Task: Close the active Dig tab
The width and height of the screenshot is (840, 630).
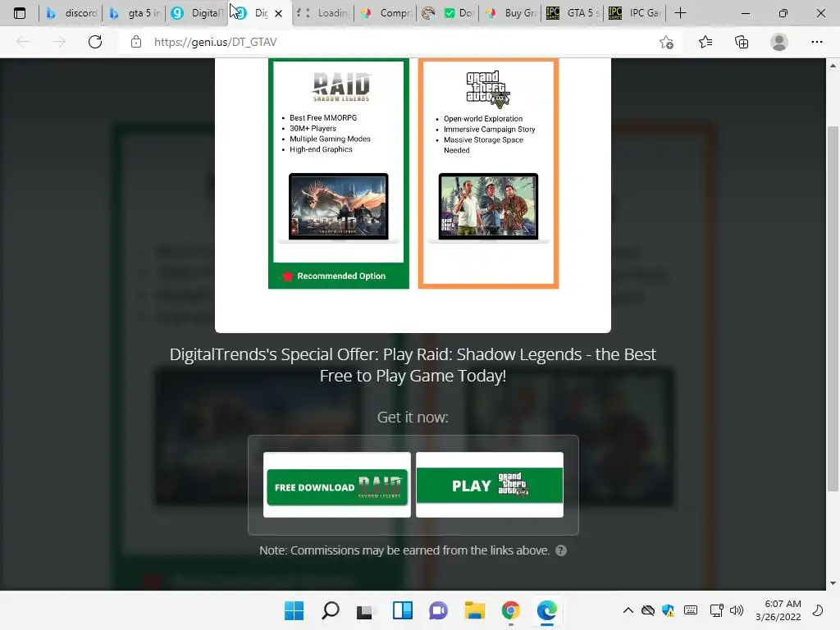Action: pos(279,13)
